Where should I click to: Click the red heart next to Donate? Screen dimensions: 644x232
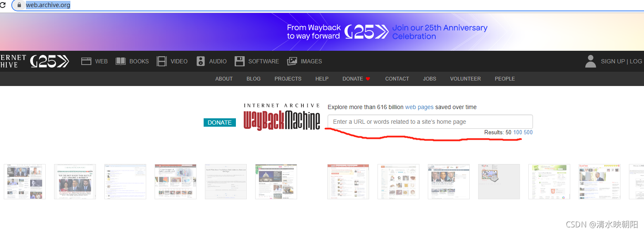click(368, 79)
